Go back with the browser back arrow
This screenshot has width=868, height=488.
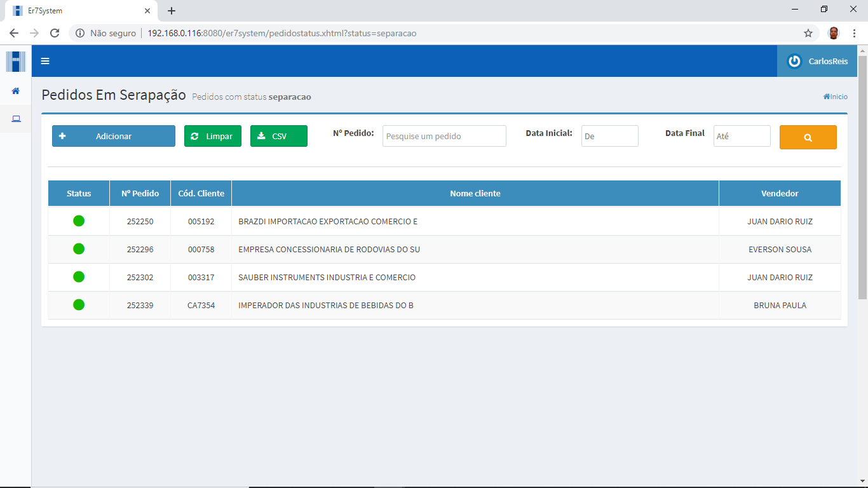[x=14, y=33]
